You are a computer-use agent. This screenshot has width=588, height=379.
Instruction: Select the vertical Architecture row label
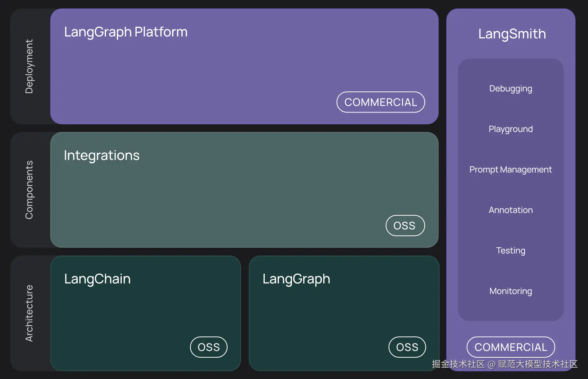[29, 313]
